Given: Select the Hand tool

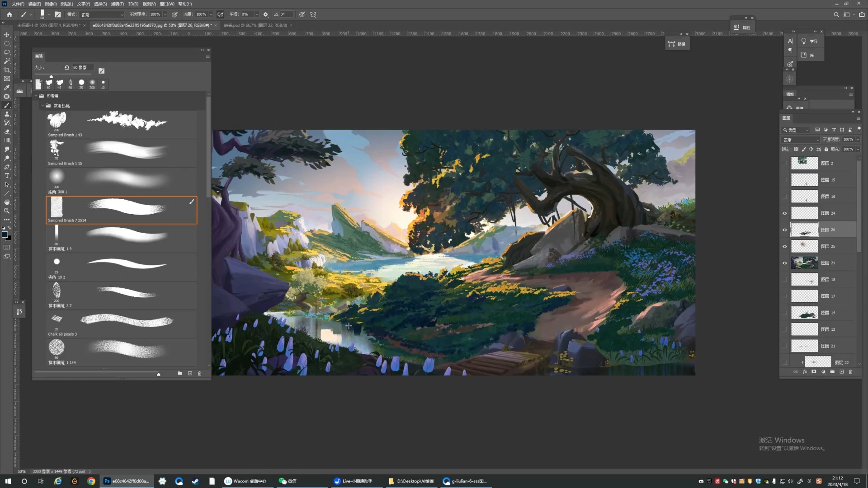Looking at the screenshot, I should (x=7, y=202).
